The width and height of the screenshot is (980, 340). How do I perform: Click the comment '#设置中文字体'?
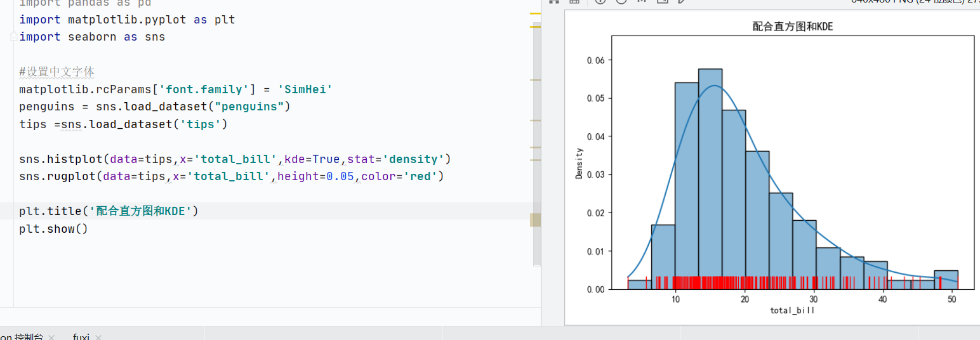pos(57,72)
